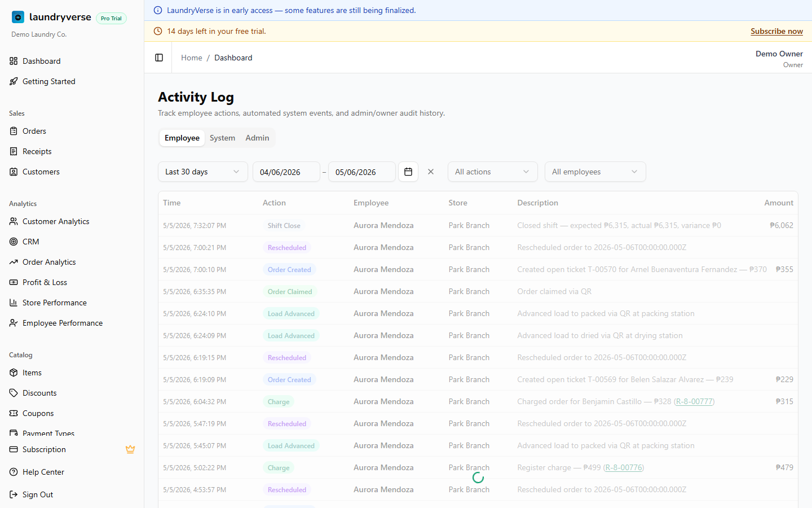Click the Store column header
The image size is (812, 508).
458,203
